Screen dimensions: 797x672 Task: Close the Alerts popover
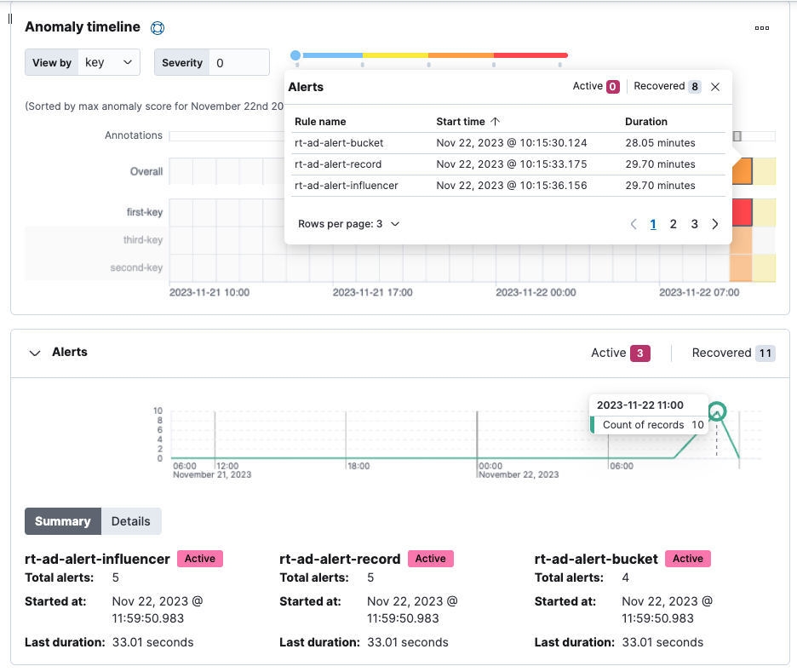[715, 87]
